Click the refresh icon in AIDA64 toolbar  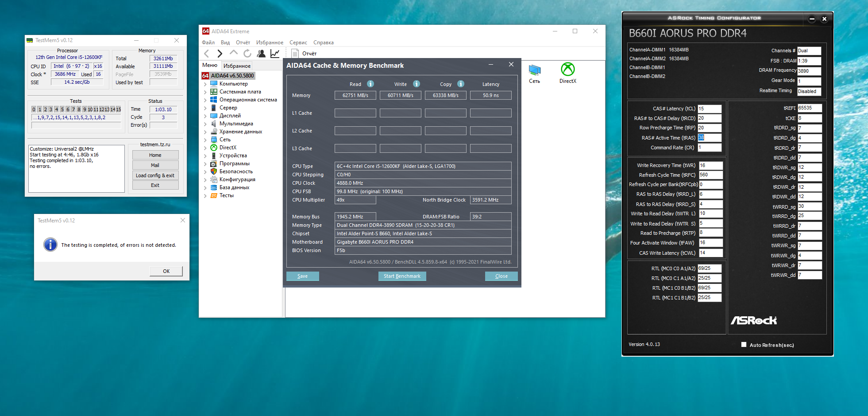247,54
